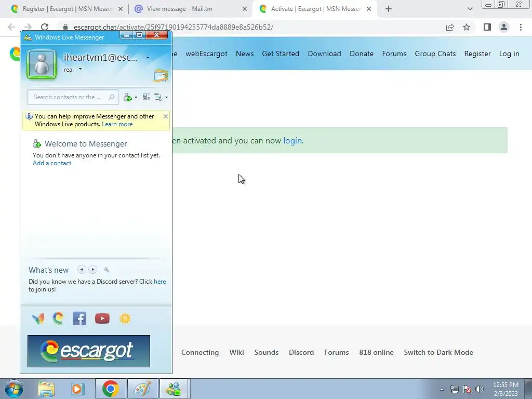Open the weather sun tab icon
The height and width of the screenshot is (399, 532).
[x=125, y=318]
